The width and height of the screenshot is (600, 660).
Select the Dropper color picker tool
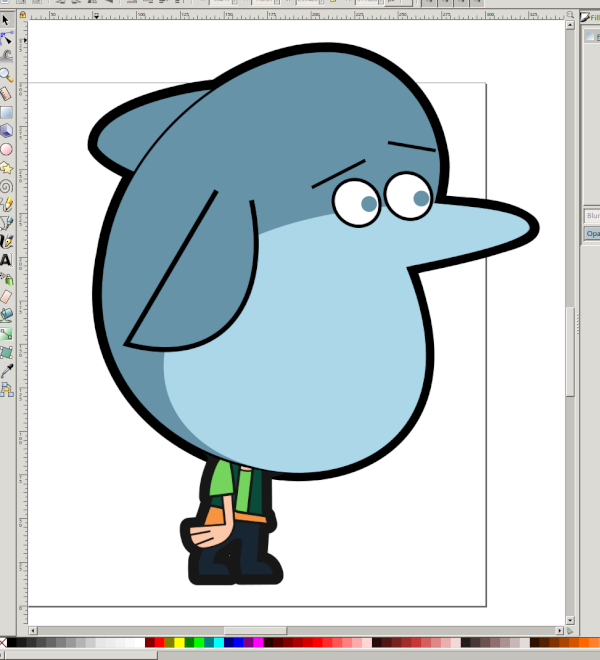[6, 371]
